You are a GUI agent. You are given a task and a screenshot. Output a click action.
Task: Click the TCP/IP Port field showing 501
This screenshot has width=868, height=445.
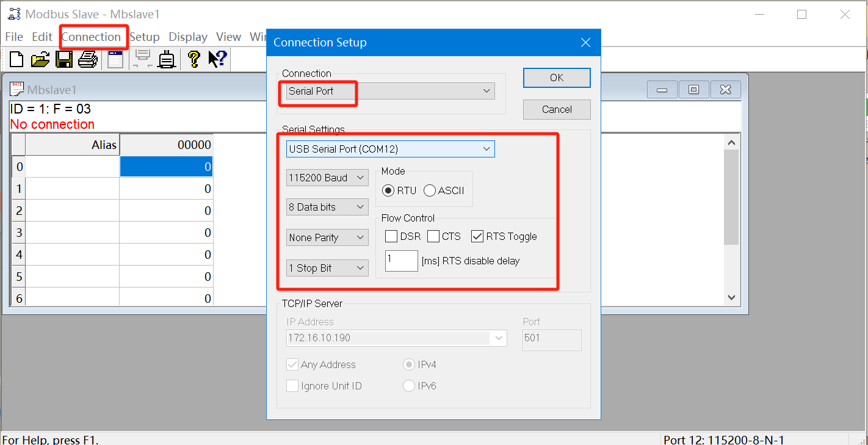[552, 341]
